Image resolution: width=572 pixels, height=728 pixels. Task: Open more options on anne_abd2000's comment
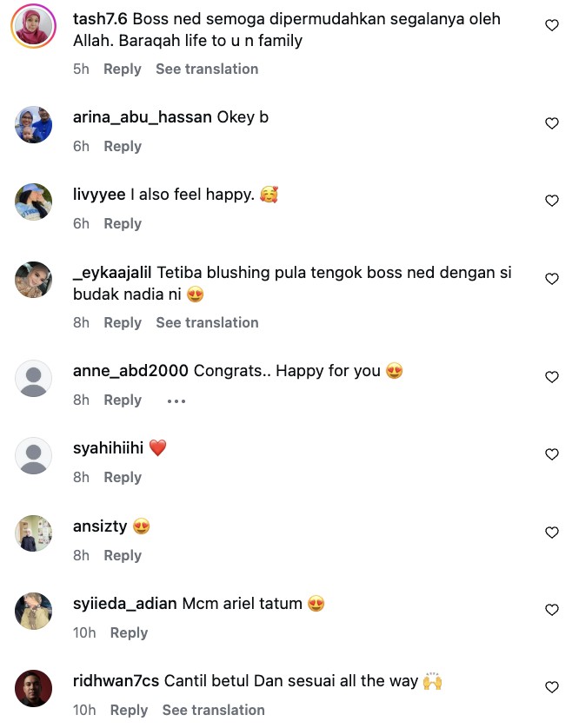(x=176, y=400)
